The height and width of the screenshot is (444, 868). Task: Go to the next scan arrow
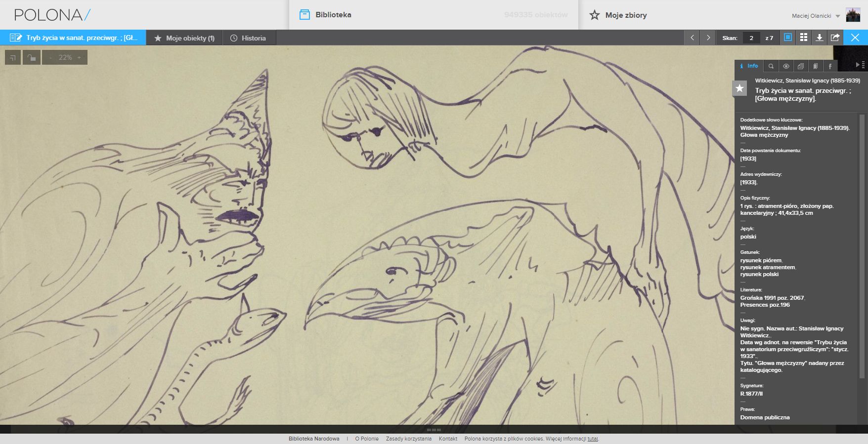click(708, 38)
